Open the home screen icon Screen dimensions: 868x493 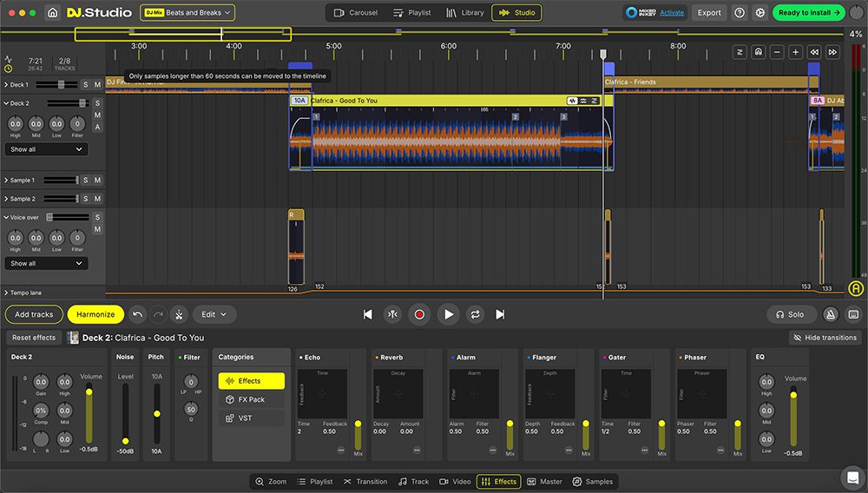[53, 12]
